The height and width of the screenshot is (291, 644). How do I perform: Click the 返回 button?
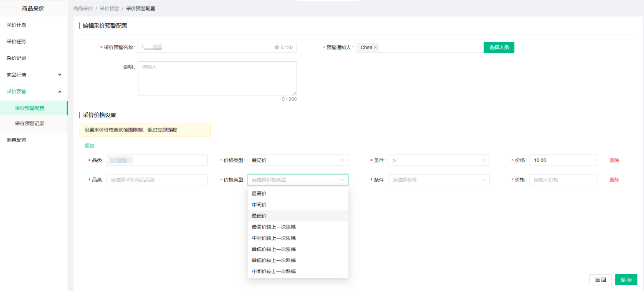click(600, 280)
